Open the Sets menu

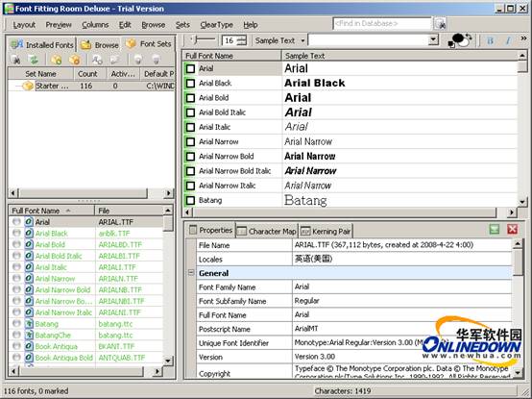(x=182, y=25)
